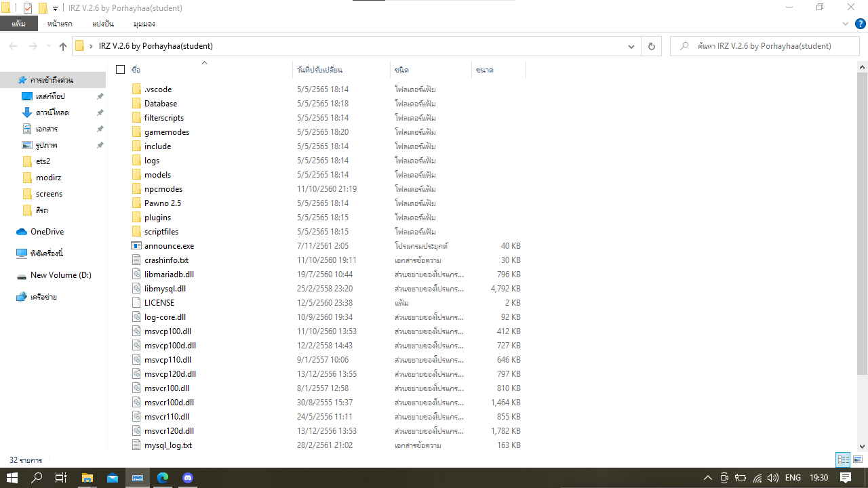Refresh the current folder view
Image resolution: width=868 pixels, height=488 pixels.
pyautogui.click(x=651, y=46)
